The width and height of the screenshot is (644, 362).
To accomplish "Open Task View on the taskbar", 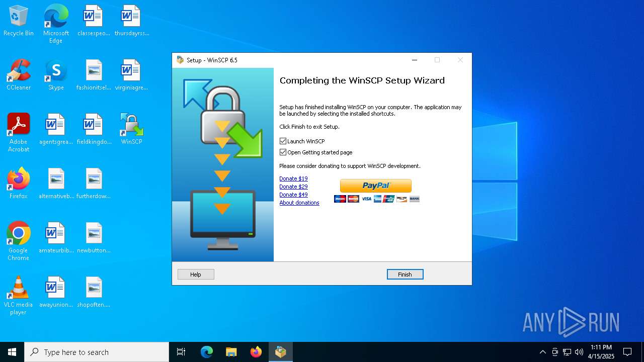I will (181, 352).
